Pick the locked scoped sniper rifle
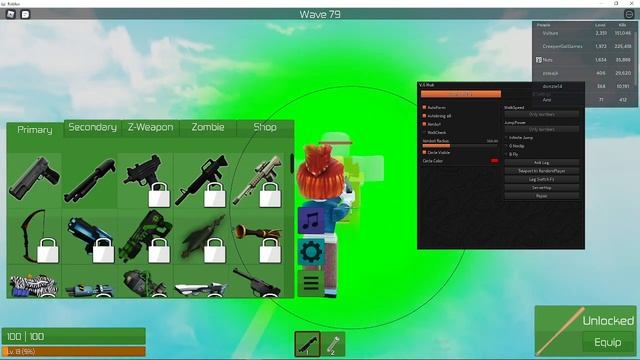This screenshot has height=360, width=640. (256, 180)
